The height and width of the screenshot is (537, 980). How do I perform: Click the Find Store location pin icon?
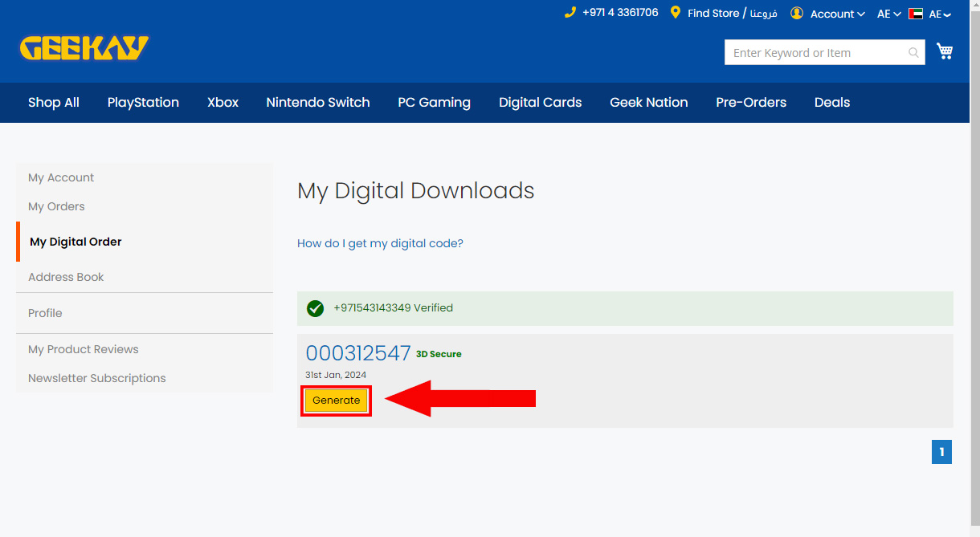point(676,13)
